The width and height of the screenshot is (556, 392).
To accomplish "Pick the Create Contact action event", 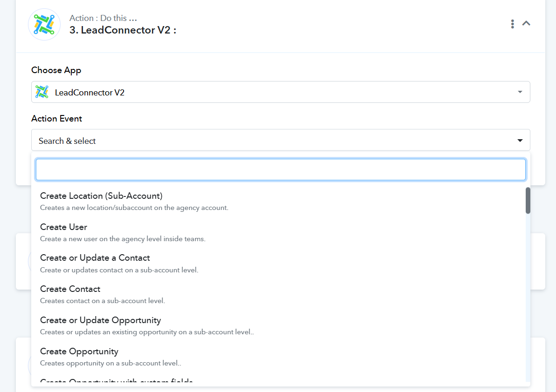I will point(70,289).
